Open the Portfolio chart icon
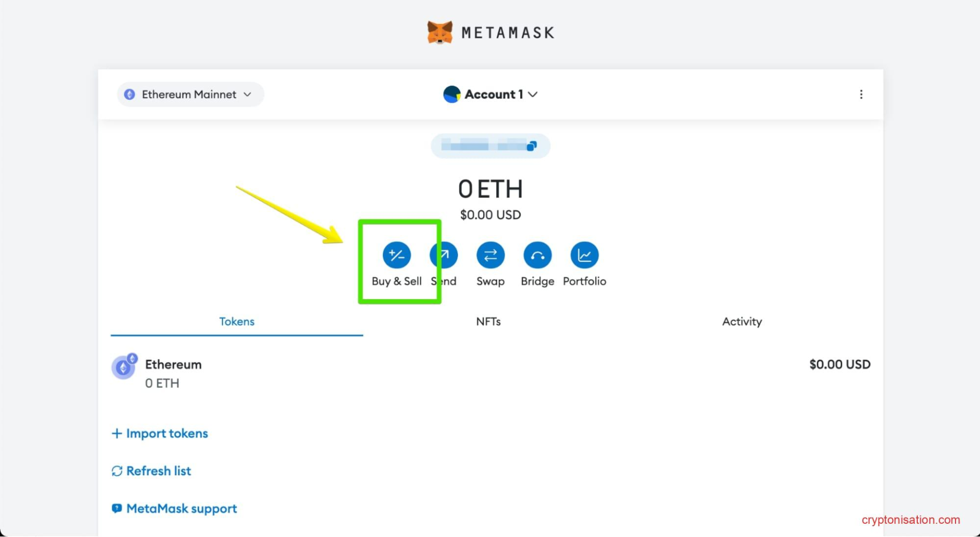This screenshot has height=537, width=980. pos(584,255)
